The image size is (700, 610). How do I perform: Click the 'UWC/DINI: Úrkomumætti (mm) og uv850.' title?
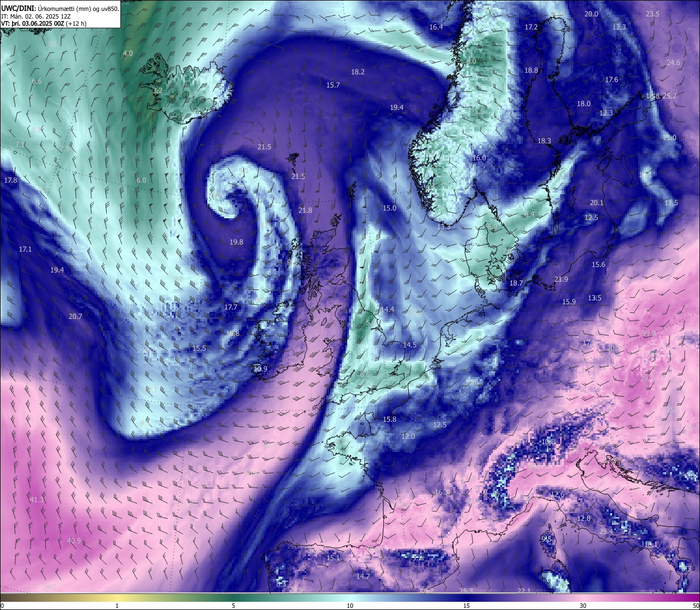(x=60, y=9)
